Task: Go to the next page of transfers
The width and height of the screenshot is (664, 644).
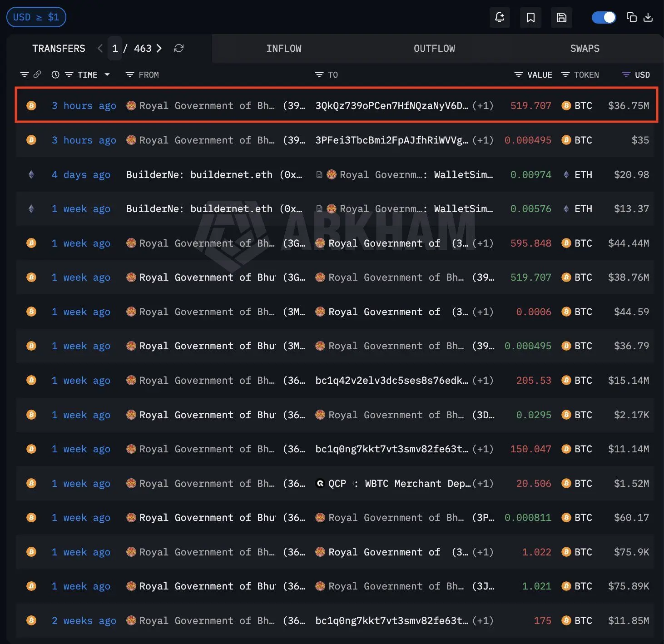Action: (159, 48)
